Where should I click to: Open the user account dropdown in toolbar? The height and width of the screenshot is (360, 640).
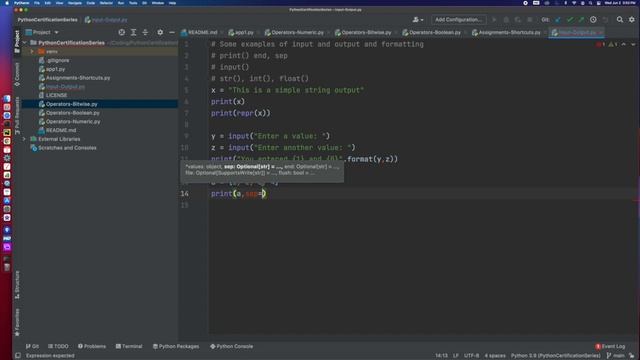418,20
